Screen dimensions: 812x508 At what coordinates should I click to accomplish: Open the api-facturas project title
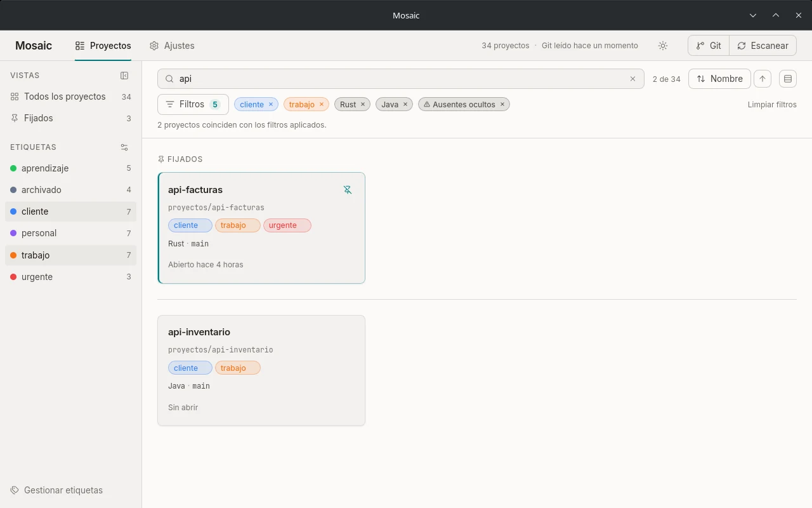(195, 190)
